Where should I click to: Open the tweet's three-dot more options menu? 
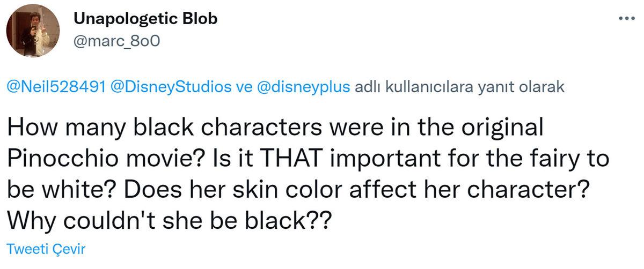click(626, 19)
